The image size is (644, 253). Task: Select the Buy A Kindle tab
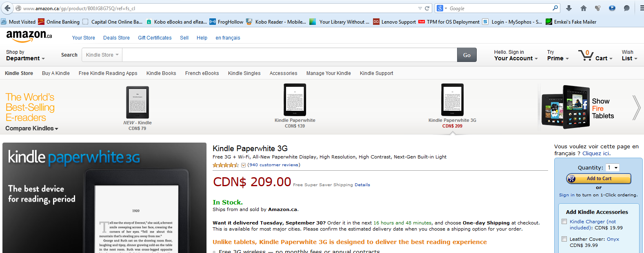[56, 73]
